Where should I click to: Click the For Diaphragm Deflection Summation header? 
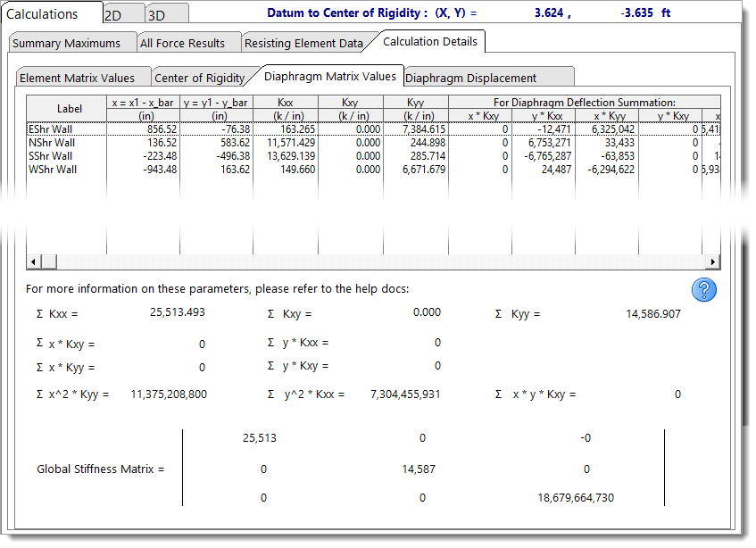pyautogui.click(x=585, y=102)
